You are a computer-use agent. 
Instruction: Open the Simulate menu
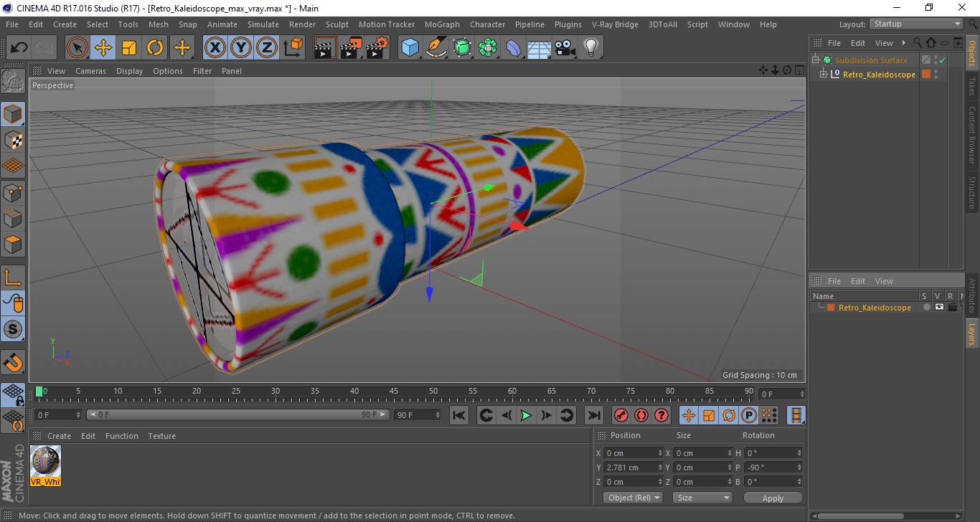(263, 24)
